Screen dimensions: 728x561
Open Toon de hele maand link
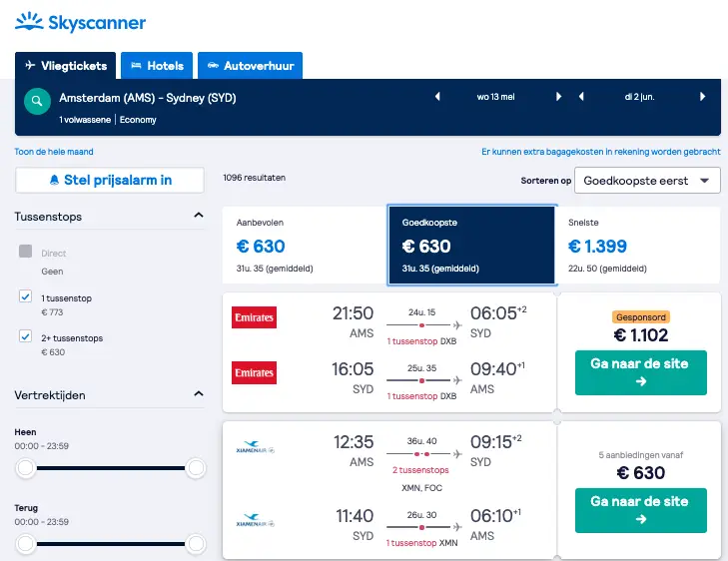click(54, 152)
